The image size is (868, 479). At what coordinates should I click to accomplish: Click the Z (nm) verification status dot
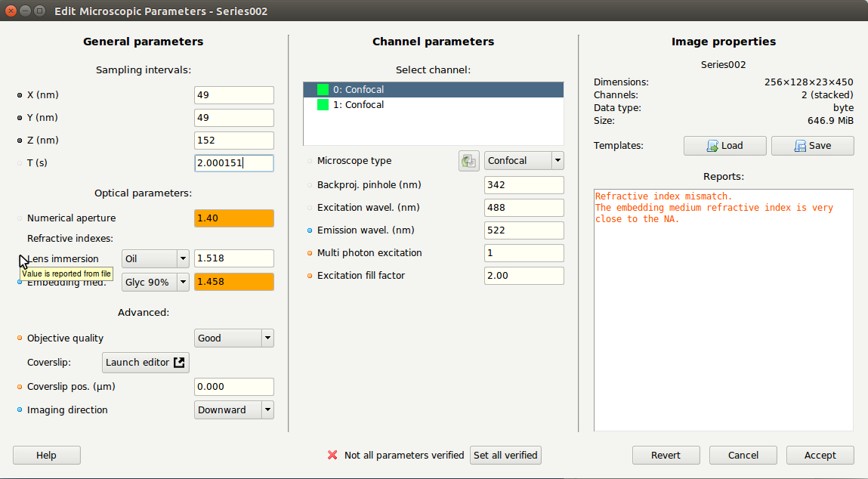click(20, 141)
